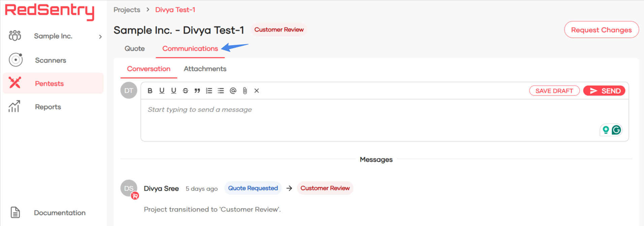Attach a file with paperclip icon
644x226 pixels.
coord(245,91)
